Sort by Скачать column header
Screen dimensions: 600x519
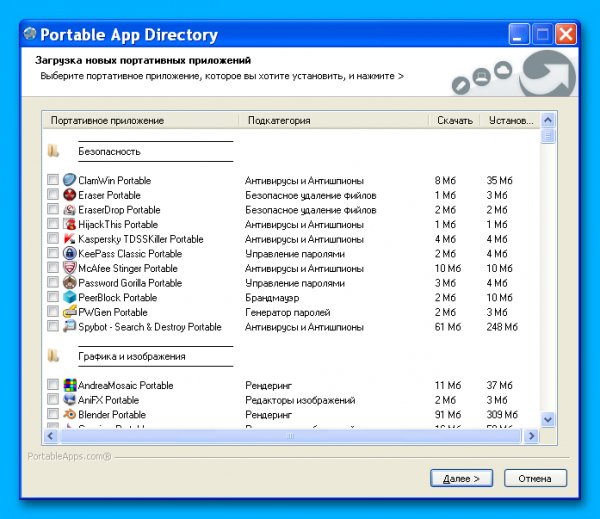click(454, 121)
